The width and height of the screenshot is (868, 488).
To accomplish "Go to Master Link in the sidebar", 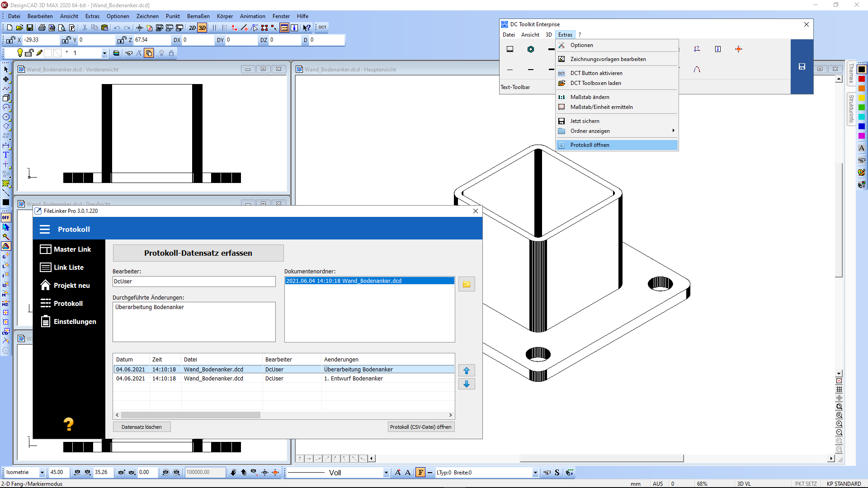I will (x=69, y=249).
